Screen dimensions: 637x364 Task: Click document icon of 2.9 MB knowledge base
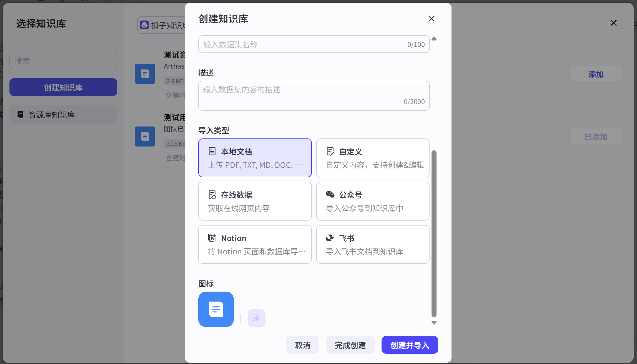coord(145,74)
